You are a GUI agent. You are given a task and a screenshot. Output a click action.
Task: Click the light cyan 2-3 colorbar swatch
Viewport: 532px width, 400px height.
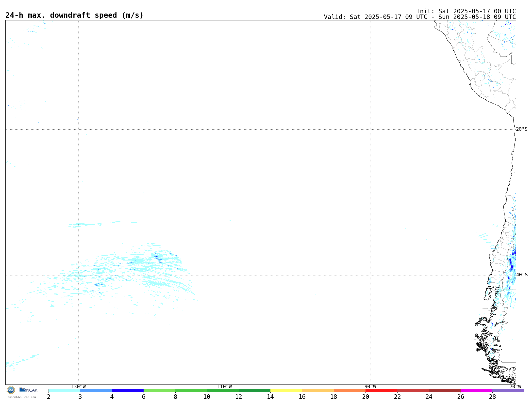pyautogui.click(x=64, y=391)
